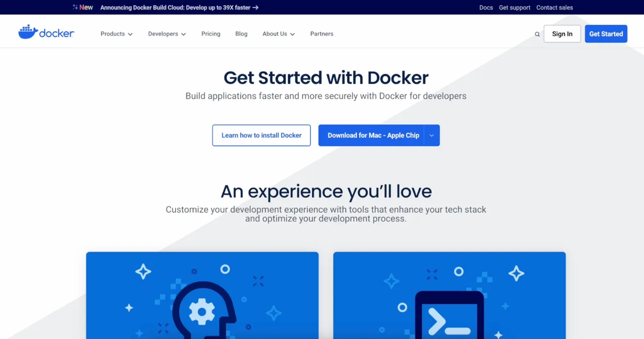Open the search magnifier icon
The image size is (644, 339).
[x=537, y=34]
